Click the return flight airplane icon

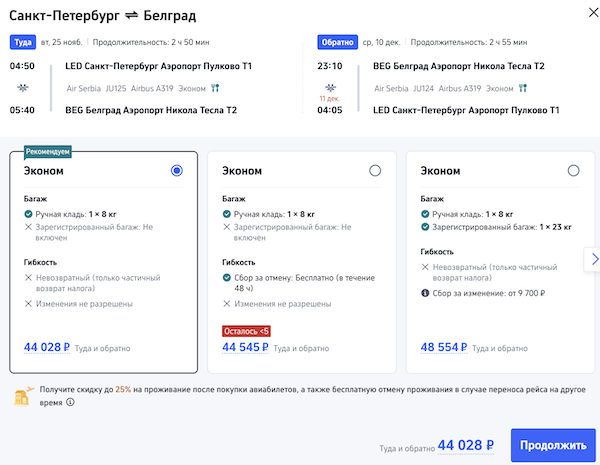point(330,86)
